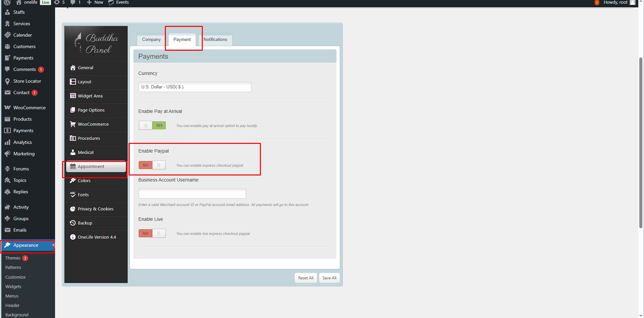Open Privacy & Cookies panel item
The width and height of the screenshot is (644, 318).
pyautogui.click(x=96, y=209)
